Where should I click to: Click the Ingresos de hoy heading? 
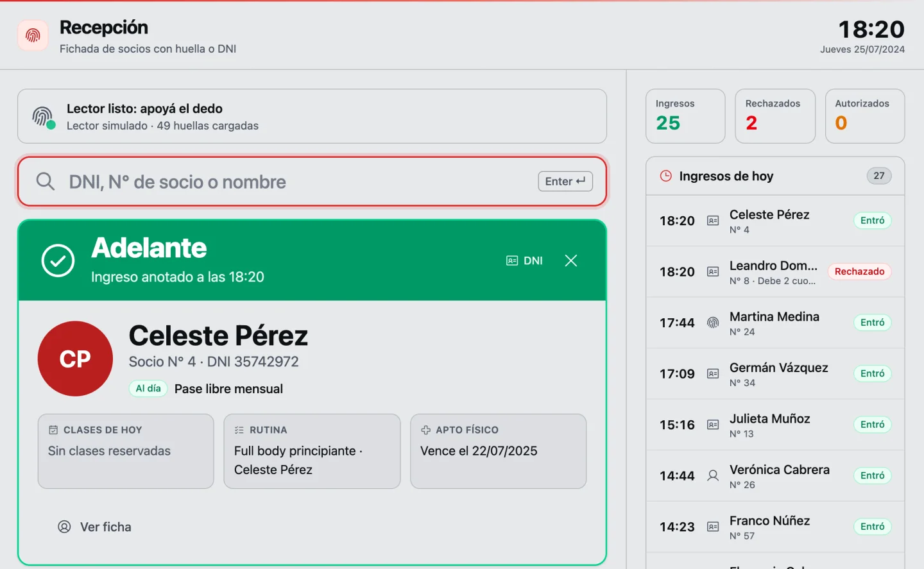(x=726, y=176)
